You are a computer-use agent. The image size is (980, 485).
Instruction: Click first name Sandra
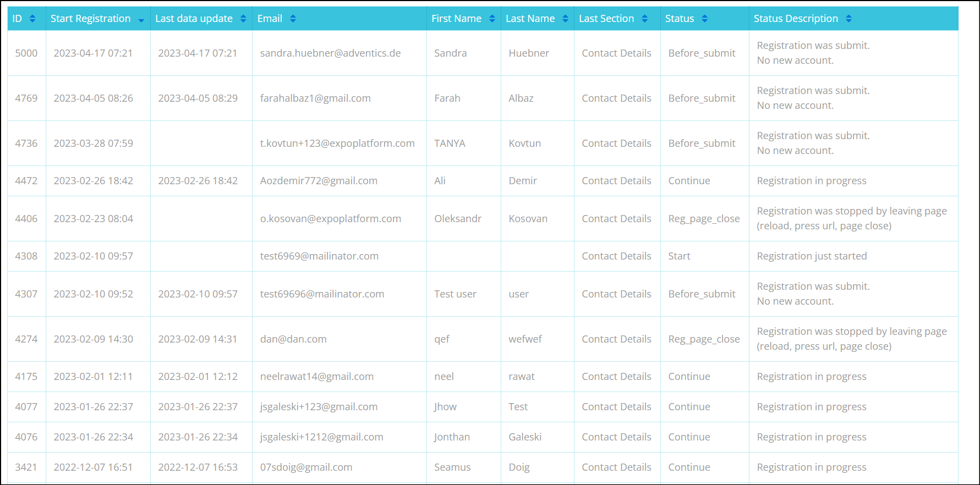[450, 53]
